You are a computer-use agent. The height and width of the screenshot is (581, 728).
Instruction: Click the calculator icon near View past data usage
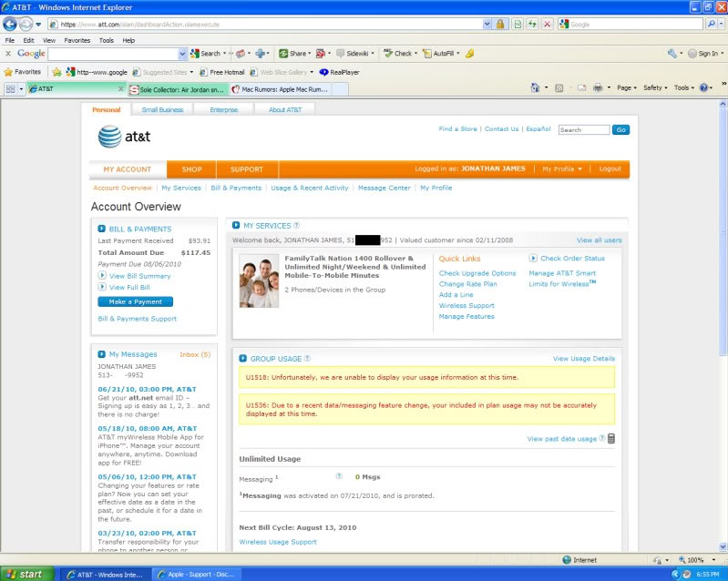[611, 439]
